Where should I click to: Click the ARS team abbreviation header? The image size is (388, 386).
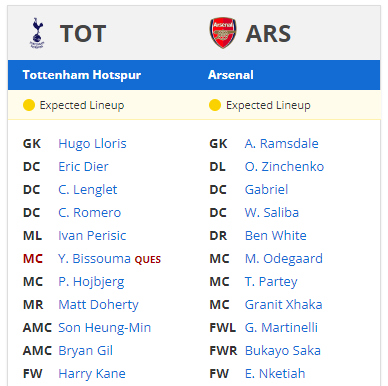coord(268,34)
